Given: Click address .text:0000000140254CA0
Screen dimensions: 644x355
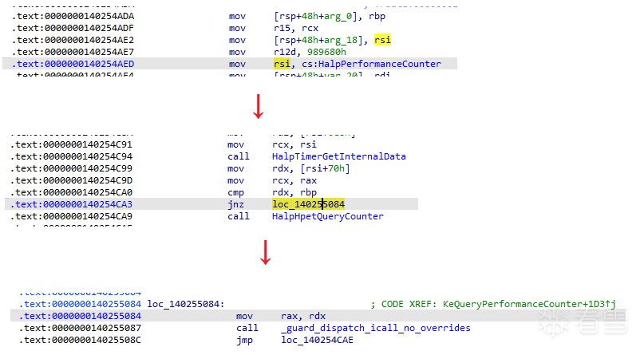Looking at the screenshot, I should [72, 192].
